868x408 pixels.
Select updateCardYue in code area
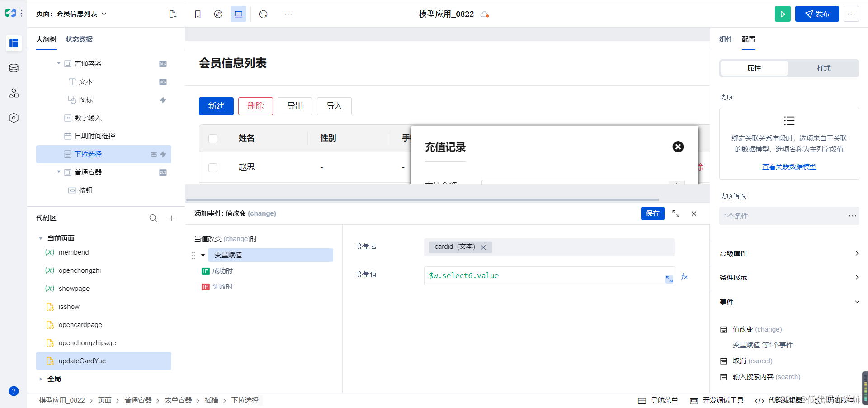(x=104, y=361)
